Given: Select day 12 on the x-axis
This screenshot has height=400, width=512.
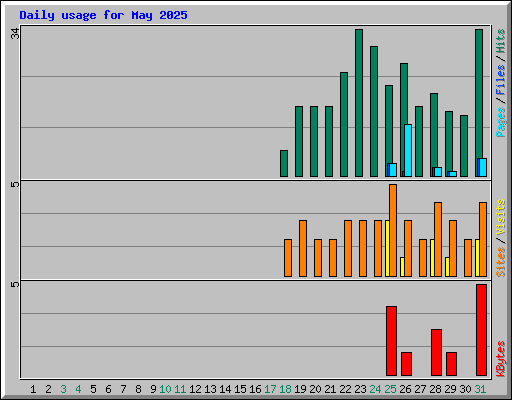Looking at the screenshot, I should tap(195, 389).
